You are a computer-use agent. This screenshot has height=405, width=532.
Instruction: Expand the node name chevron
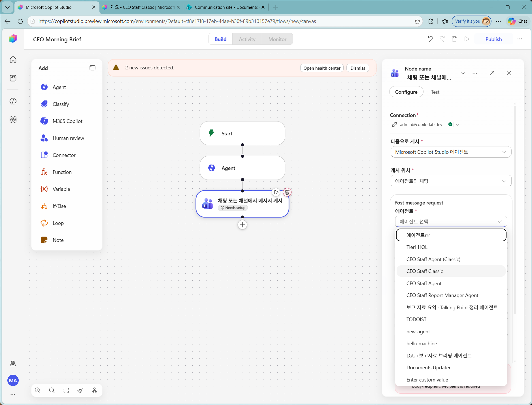(x=463, y=73)
